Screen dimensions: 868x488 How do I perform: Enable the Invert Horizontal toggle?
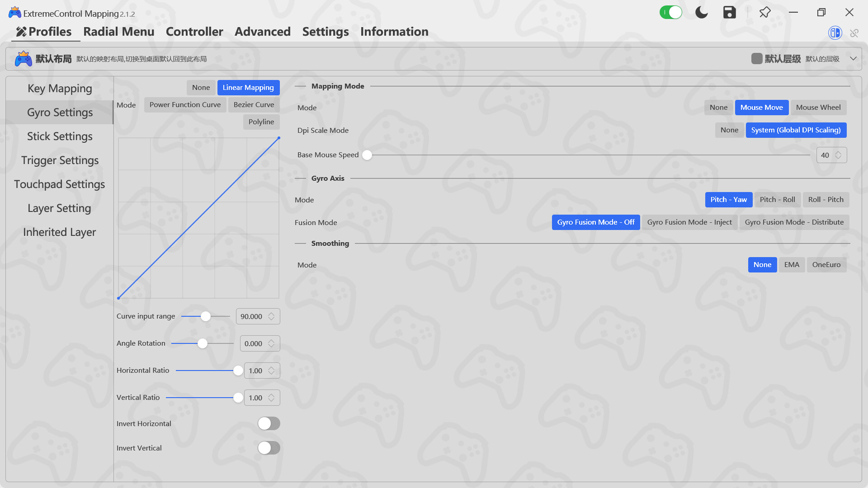pos(269,423)
